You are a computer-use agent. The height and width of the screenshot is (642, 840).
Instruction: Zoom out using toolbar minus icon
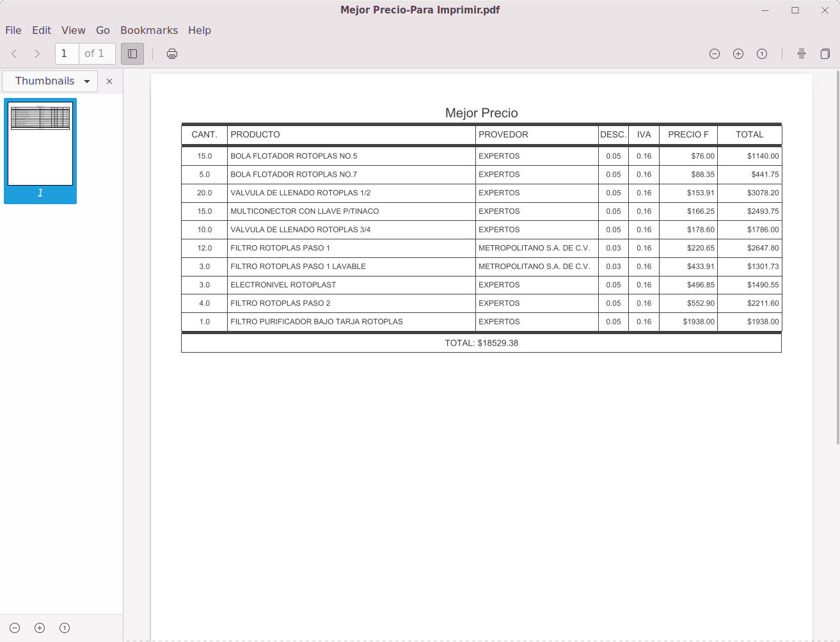[715, 54]
